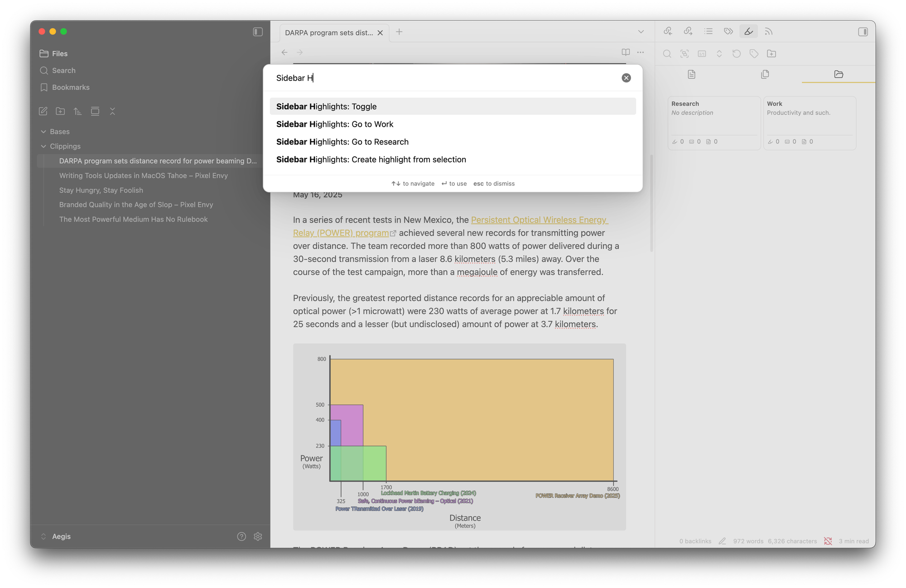Click the power beaming chart image
This screenshot has width=906, height=588.
[459, 437]
